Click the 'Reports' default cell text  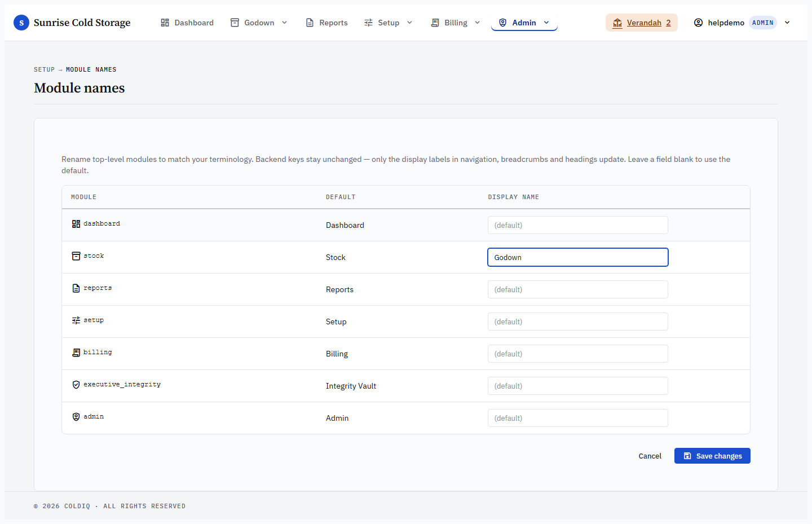tap(339, 289)
